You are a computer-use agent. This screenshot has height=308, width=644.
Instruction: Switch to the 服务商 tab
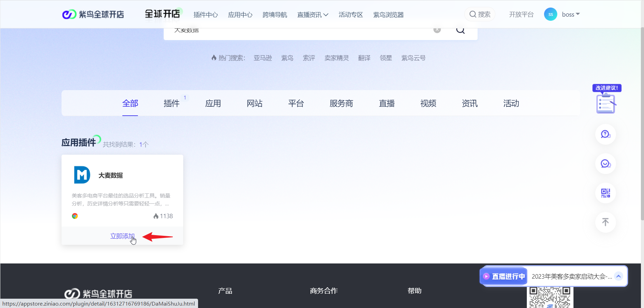(341, 103)
